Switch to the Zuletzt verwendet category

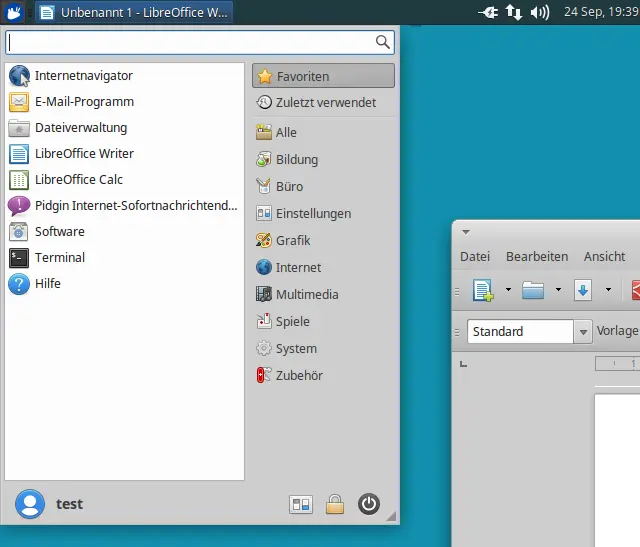click(325, 103)
